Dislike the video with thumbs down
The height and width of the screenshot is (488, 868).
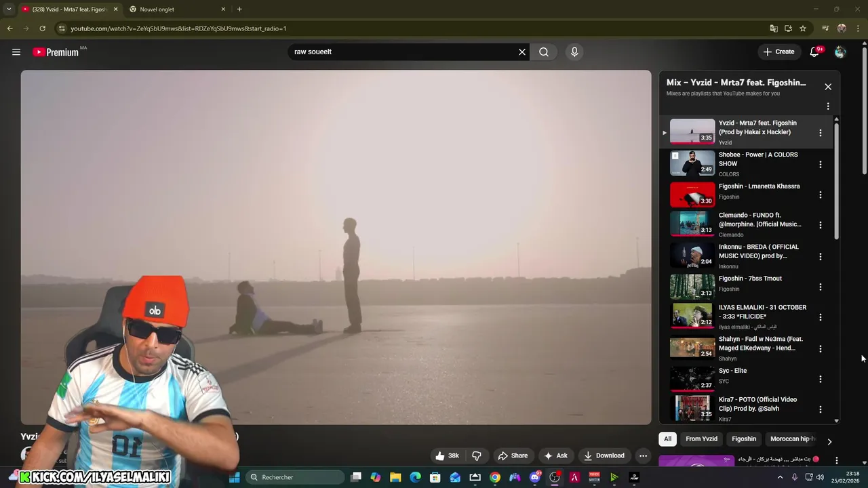476,455
